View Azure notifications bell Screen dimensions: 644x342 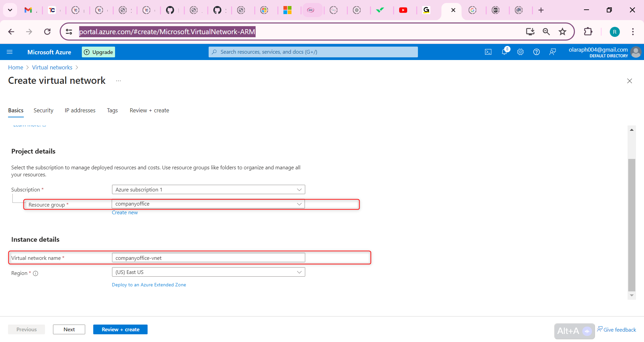(x=504, y=52)
